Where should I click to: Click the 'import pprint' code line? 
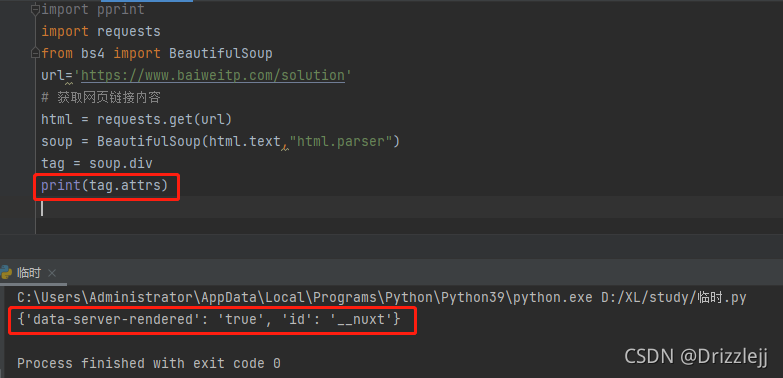93,9
